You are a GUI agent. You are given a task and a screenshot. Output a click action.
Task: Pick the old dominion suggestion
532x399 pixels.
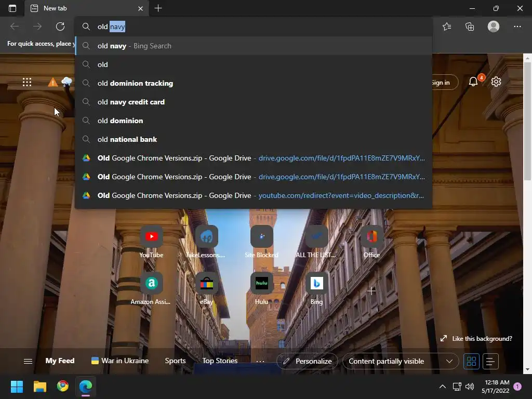253,121
